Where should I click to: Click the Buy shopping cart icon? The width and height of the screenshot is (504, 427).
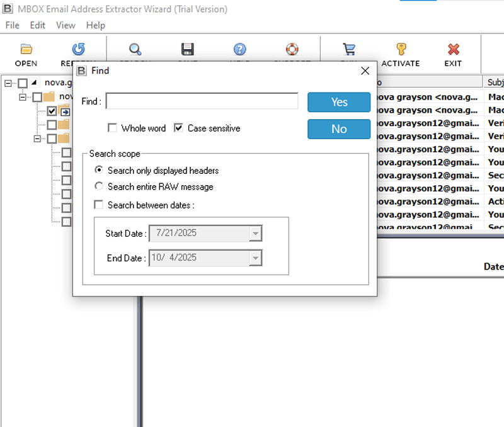348,49
